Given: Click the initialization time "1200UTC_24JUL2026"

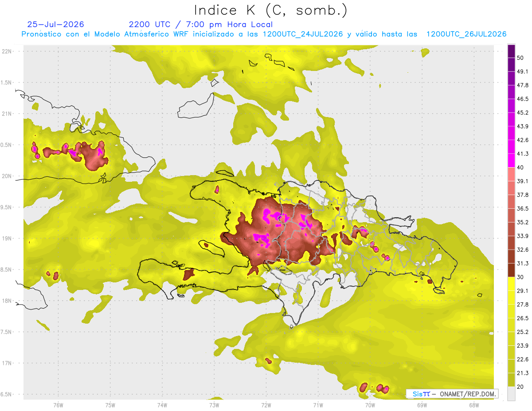Looking at the screenshot, I should click(x=303, y=34).
